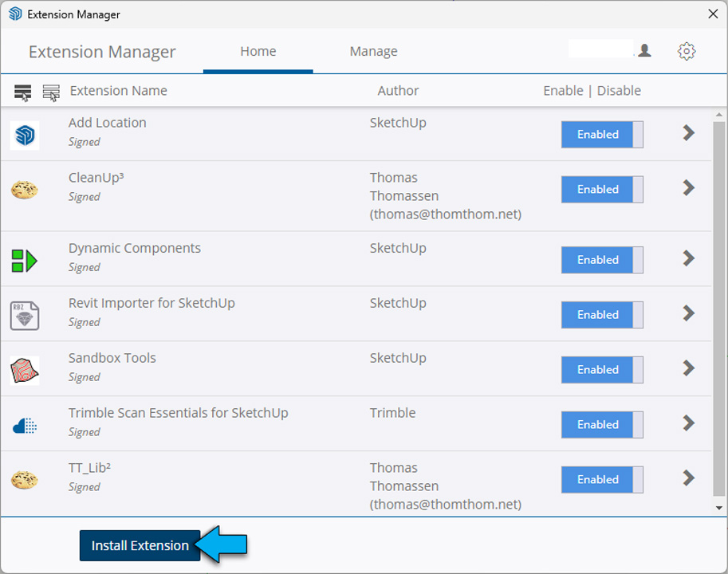Click the scrollbar down arrow
The image size is (728, 574).
click(x=718, y=508)
